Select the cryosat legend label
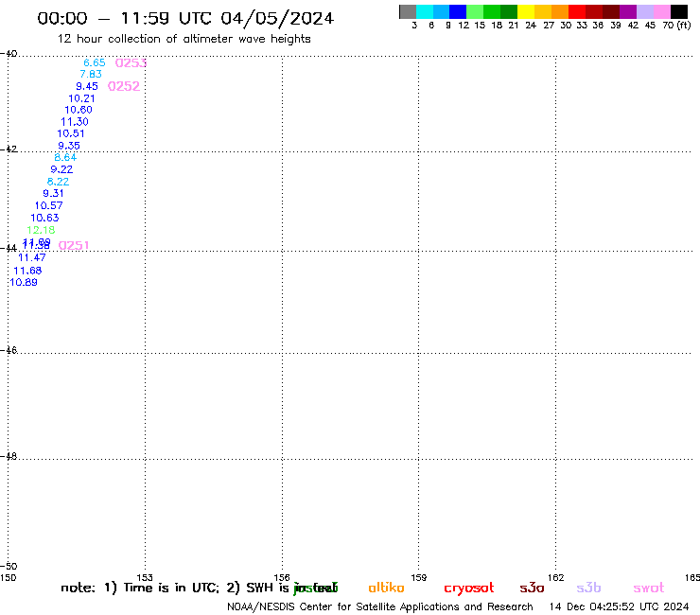This screenshot has width=700, height=615. click(x=469, y=589)
